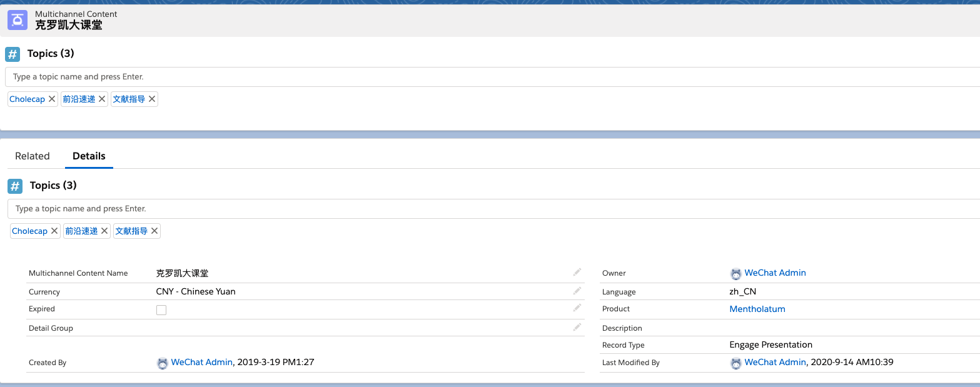Viewport: 980px width, 387px height.
Task: Remove 前沿速递 topic in Details tab Topics section
Action: [104, 231]
